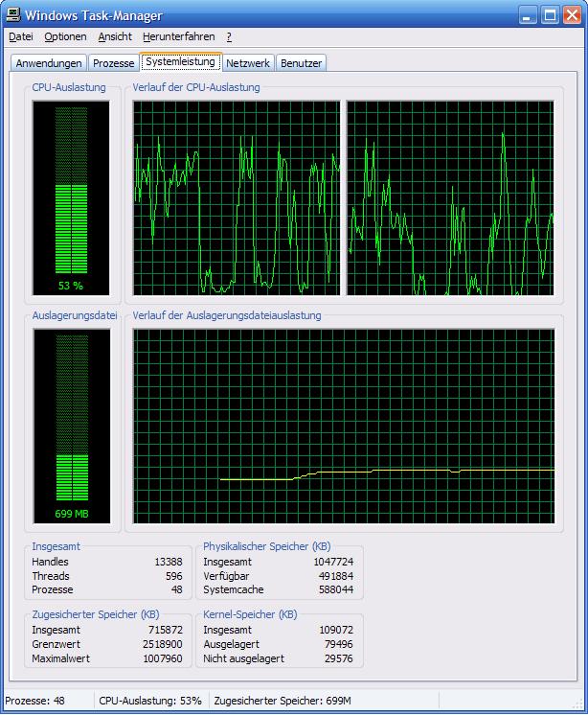This screenshot has height=715, width=588.
Task: Open the Optionen menu
Action: (x=65, y=36)
